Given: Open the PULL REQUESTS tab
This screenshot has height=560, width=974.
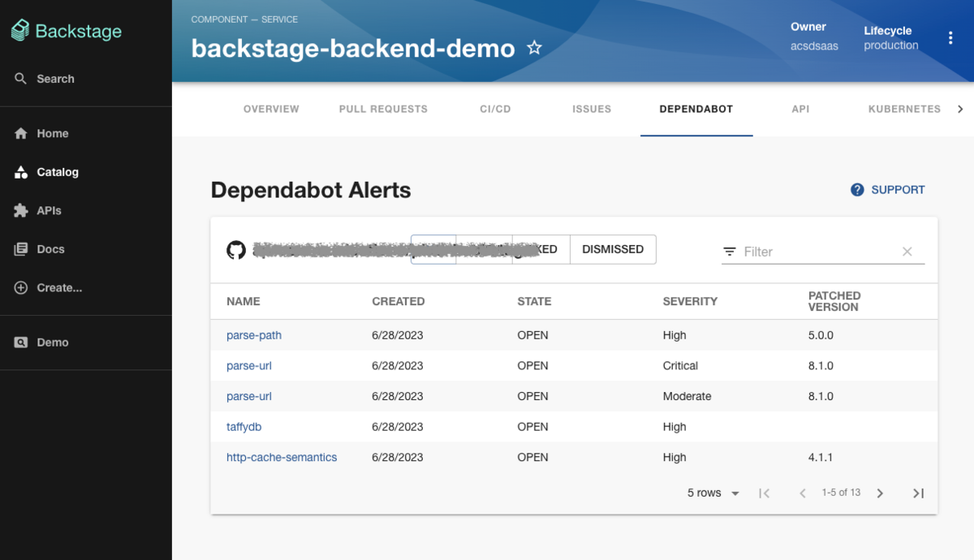Looking at the screenshot, I should (x=382, y=108).
